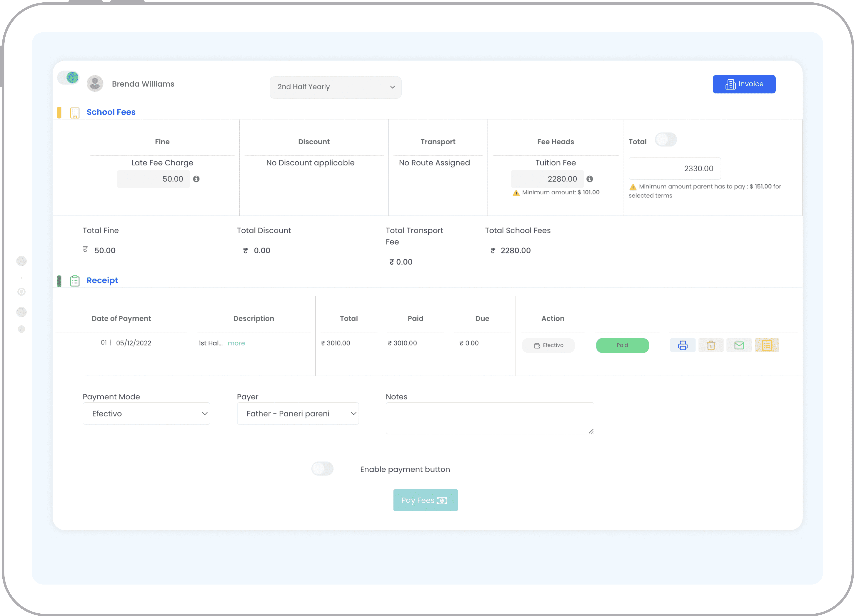Click the info icon beside Late Fee Charge
This screenshot has height=616, width=854.
tap(196, 179)
